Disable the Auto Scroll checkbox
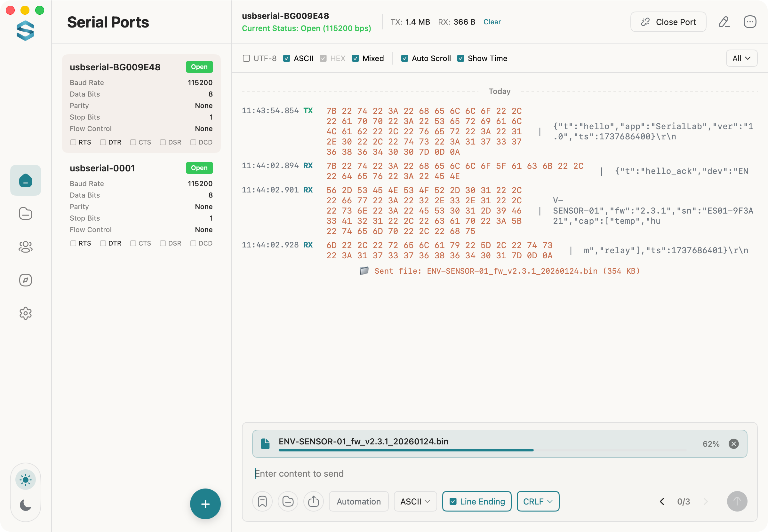The height and width of the screenshot is (532, 768). pyautogui.click(x=404, y=58)
